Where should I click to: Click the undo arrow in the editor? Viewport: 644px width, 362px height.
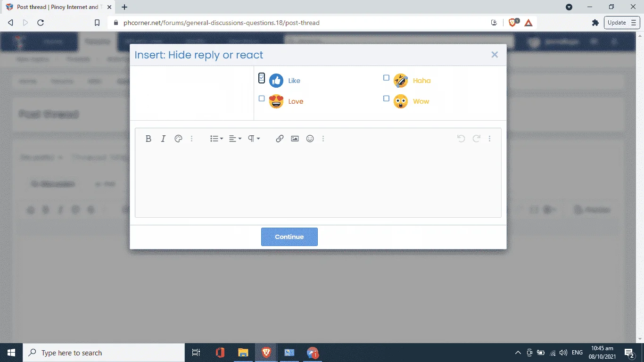pos(461,139)
